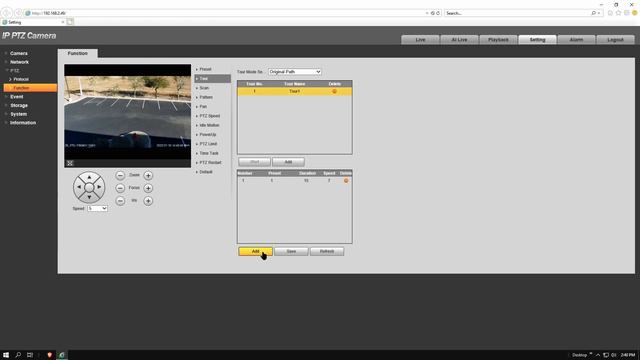Zoom in with the Zoom plus button
Viewport: 640px width, 360px height.
[148, 175]
